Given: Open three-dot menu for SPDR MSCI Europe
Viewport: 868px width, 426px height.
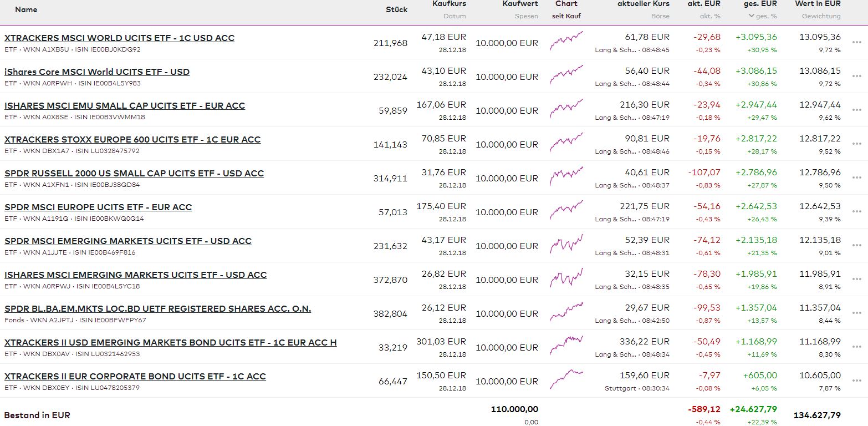Looking at the screenshot, I should 857,212.
